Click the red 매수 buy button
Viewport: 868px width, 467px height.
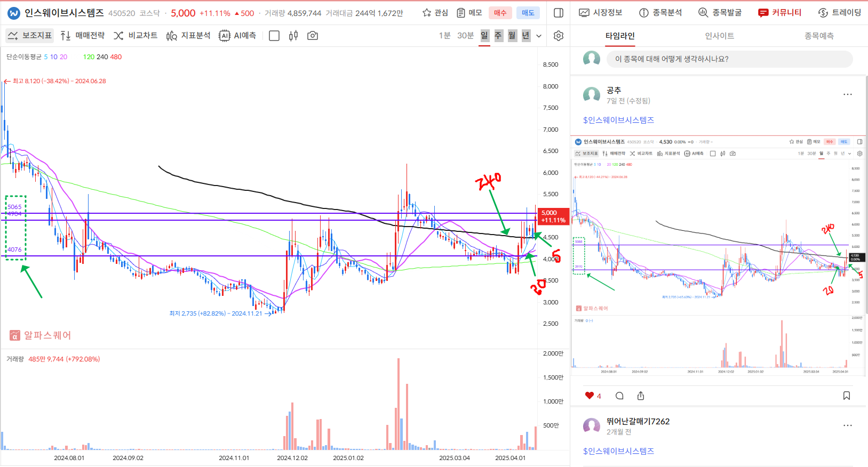500,13
